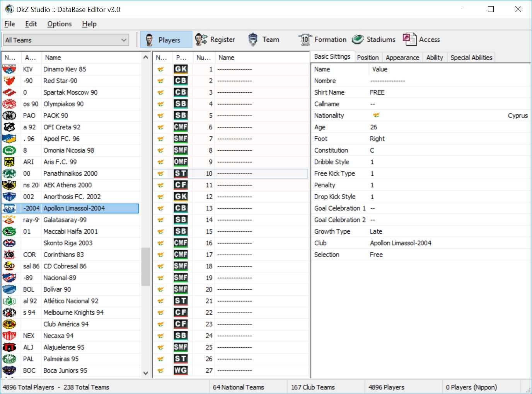Switch to the Appearance tab

[x=402, y=58]
